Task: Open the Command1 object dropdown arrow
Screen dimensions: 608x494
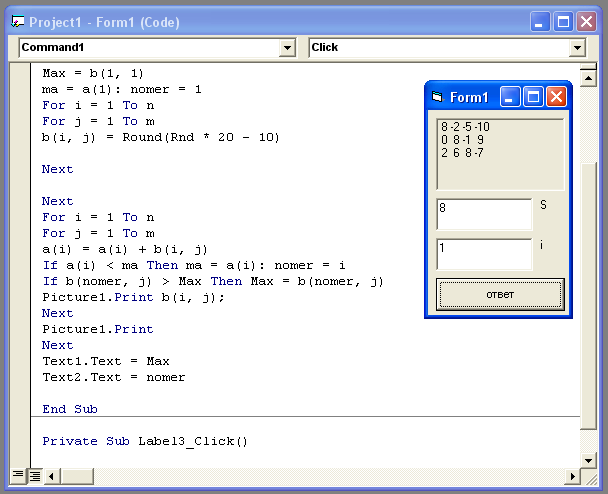Action: click(287, 48)
